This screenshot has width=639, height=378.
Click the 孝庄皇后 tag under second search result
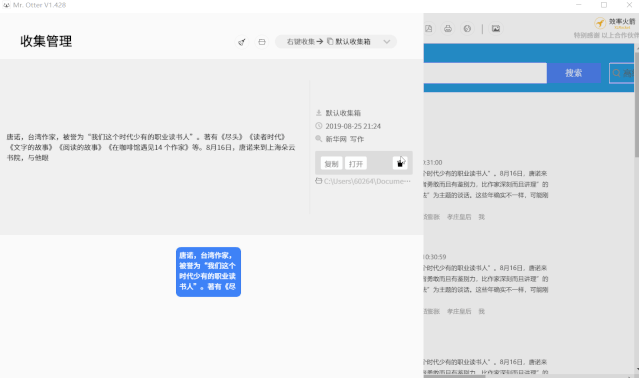(x=459, y=312)
